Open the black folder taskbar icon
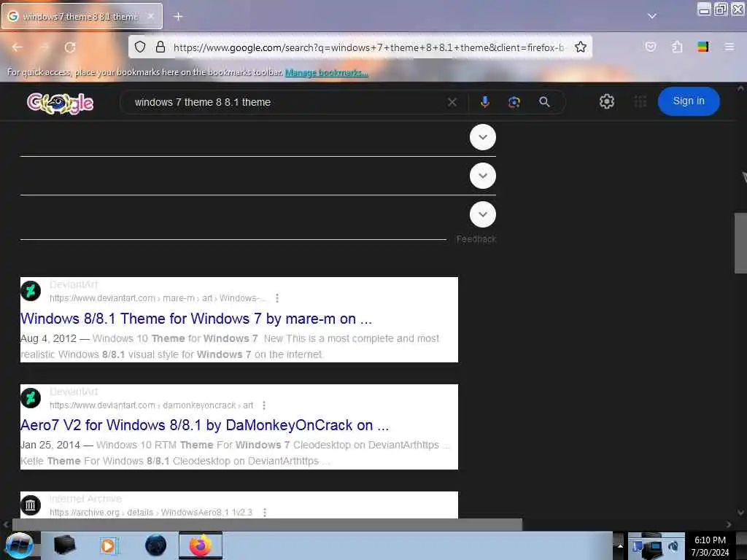The height and width of the screenshot is (560, 747). 64,545
